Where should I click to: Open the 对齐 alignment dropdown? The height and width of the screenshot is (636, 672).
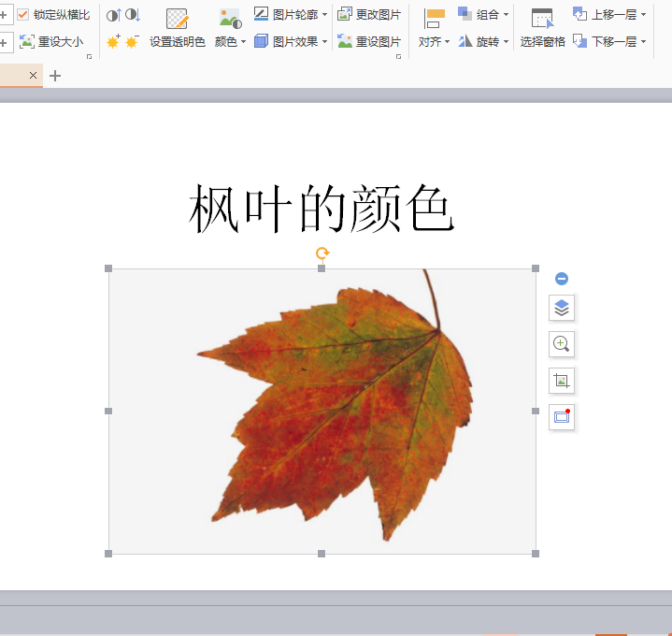(434, 41)
